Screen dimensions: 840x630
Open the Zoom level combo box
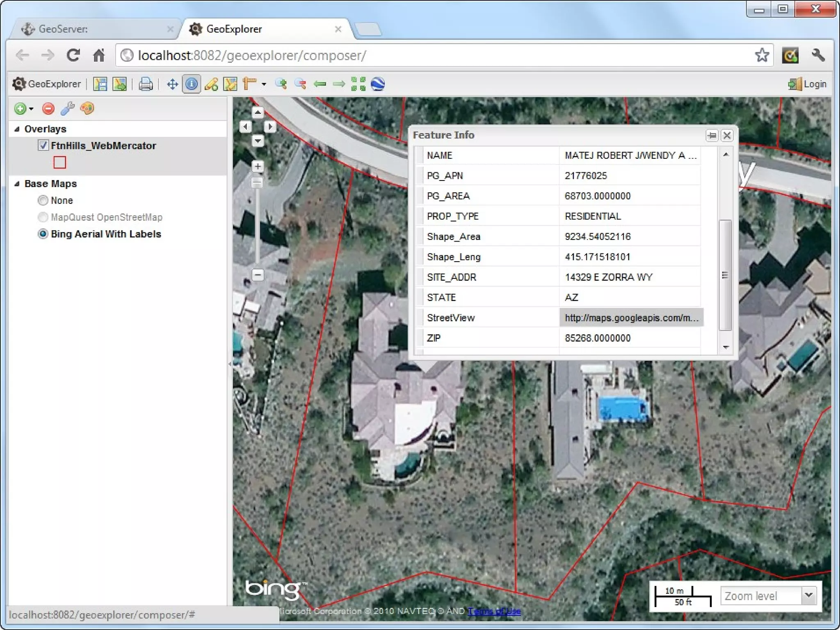pyautogui.click(x=808, y=595)
